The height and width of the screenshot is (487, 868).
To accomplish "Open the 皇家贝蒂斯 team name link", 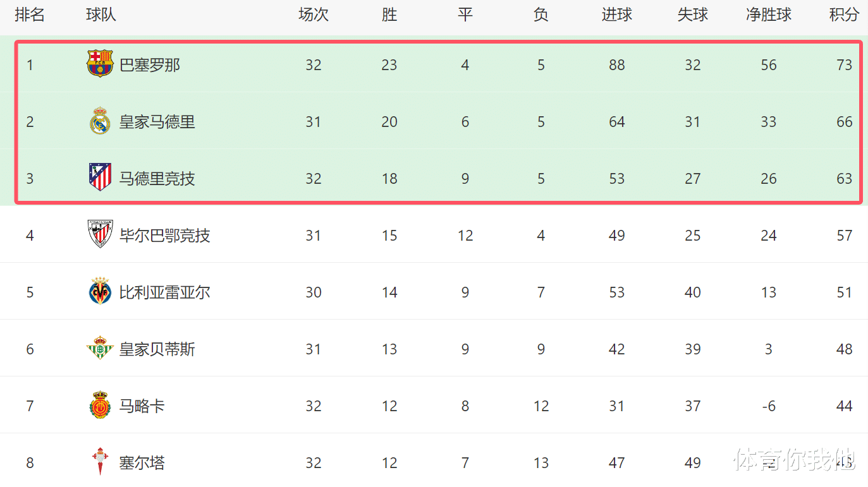I will 157,349.
